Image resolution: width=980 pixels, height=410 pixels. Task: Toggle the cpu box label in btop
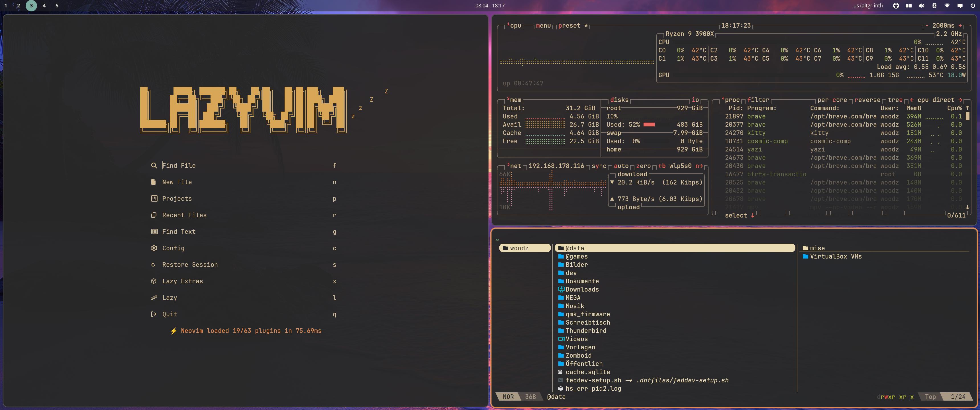(x=514, y=25)
